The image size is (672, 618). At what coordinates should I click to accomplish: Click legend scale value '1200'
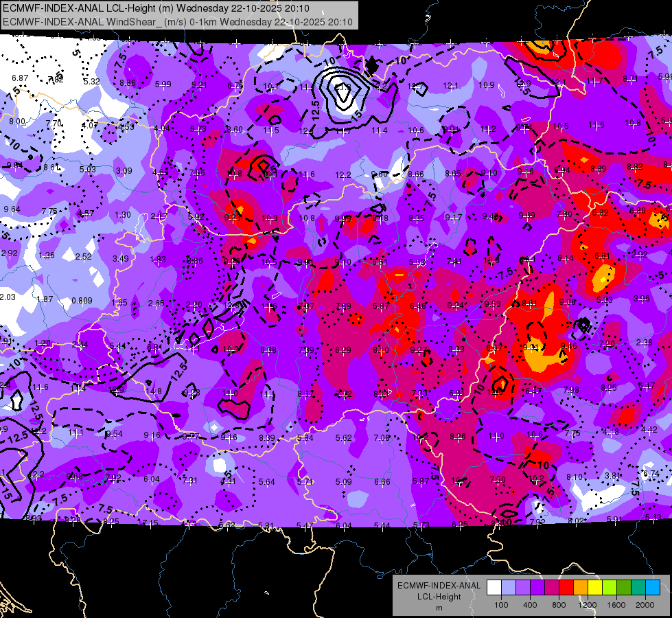tap(587, 605)
